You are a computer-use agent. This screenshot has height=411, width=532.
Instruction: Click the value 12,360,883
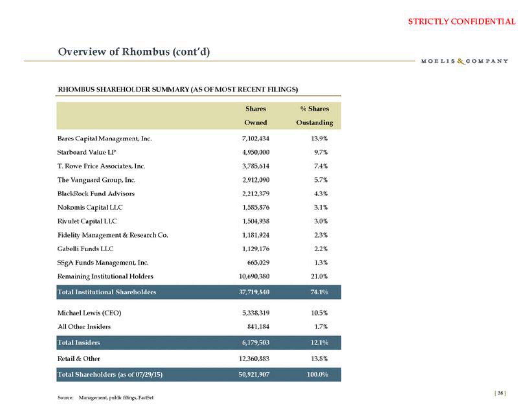click(x=254, y=359)
